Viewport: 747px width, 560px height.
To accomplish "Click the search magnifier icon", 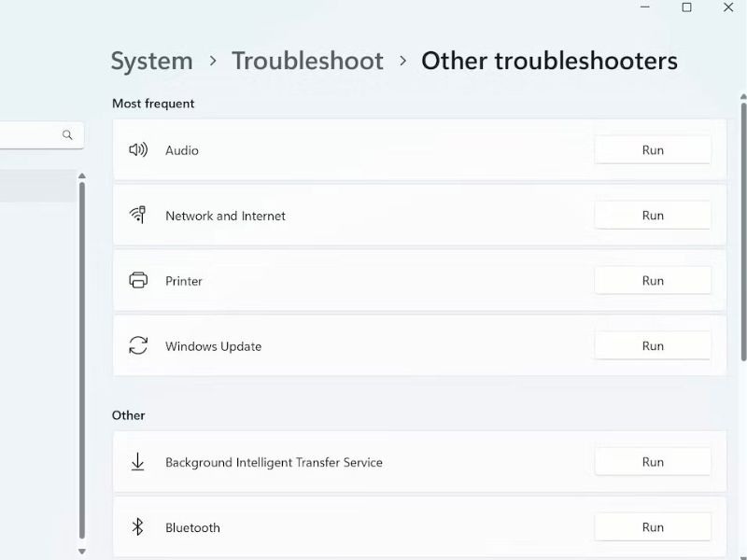I will tap(67, 135).
